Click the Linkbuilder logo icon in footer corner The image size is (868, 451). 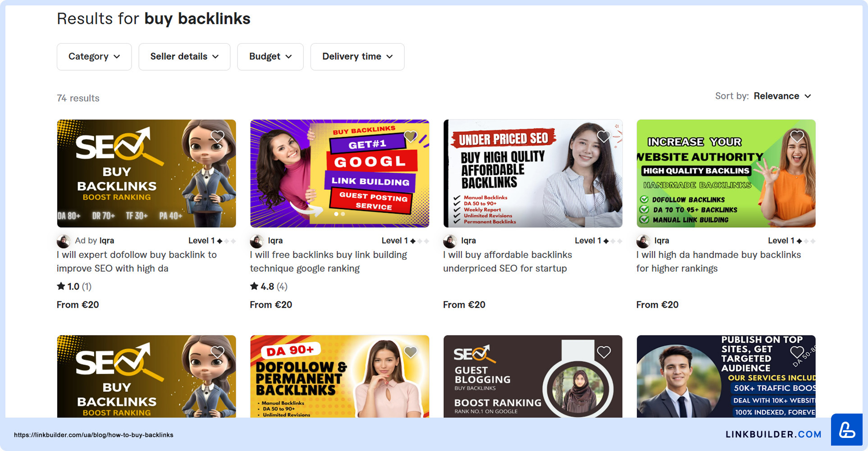coord(847,430)
